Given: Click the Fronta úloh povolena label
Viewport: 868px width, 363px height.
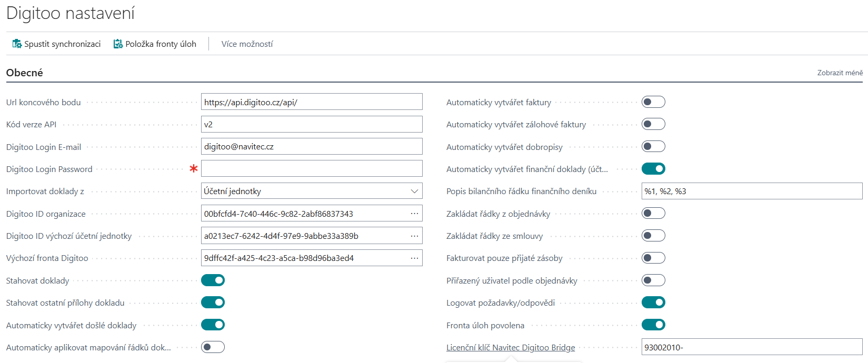Looking at the screenshot, I should [x=485, y=325].
